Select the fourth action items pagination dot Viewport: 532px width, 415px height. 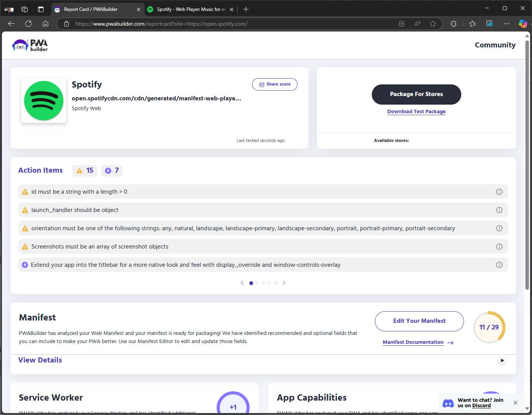269,283
